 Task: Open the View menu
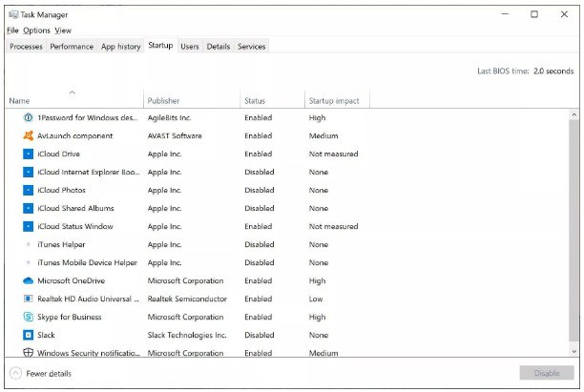(63, 31)
